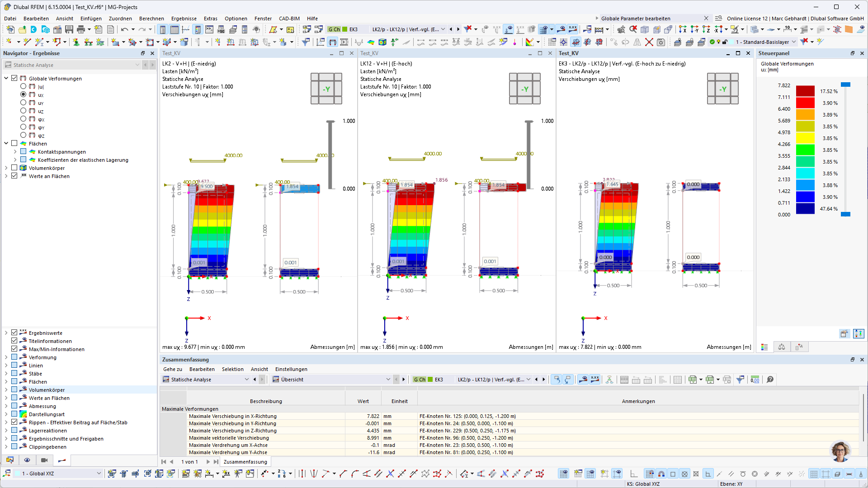Click the dark red color scale swatch
The height and width of the screenshot is (488, 868).
point(805,91)
